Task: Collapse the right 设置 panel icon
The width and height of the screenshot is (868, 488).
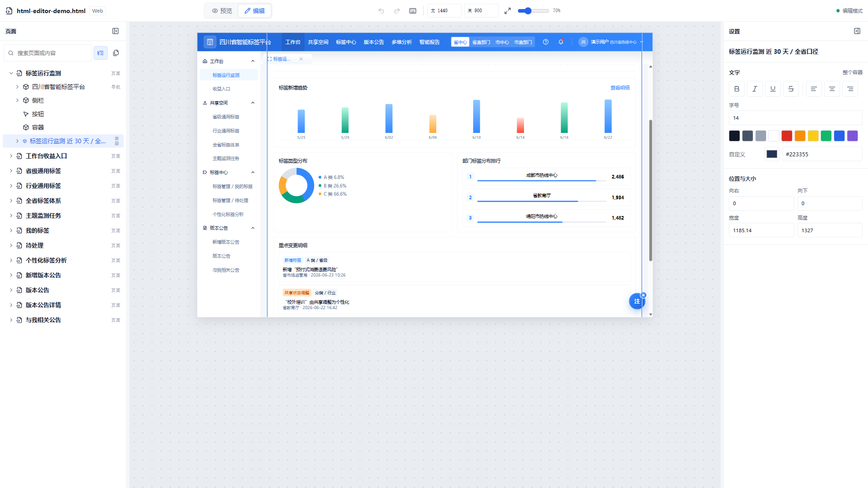Action: point(857,31)
